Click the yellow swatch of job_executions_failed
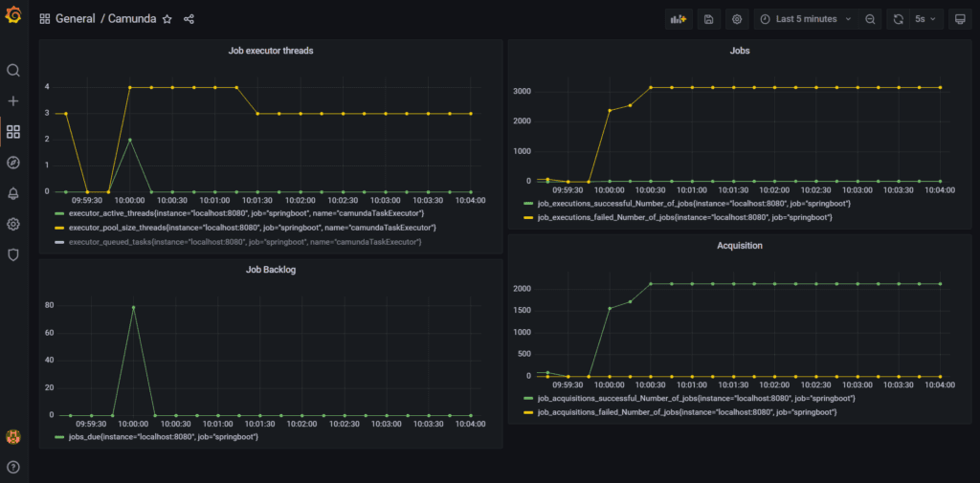Screen dimensions: 980x483 tap(528, 217)
